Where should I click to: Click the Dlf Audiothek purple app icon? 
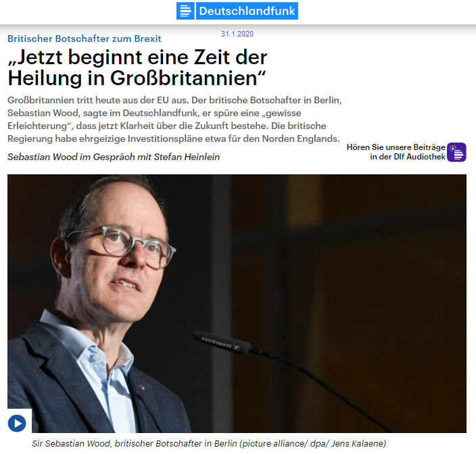pos(456,152)
